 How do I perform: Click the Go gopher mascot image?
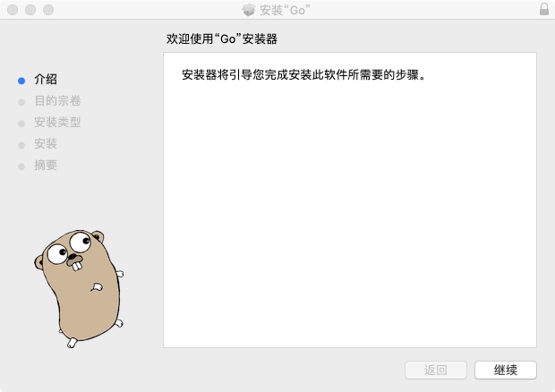(x=79, y=288)
